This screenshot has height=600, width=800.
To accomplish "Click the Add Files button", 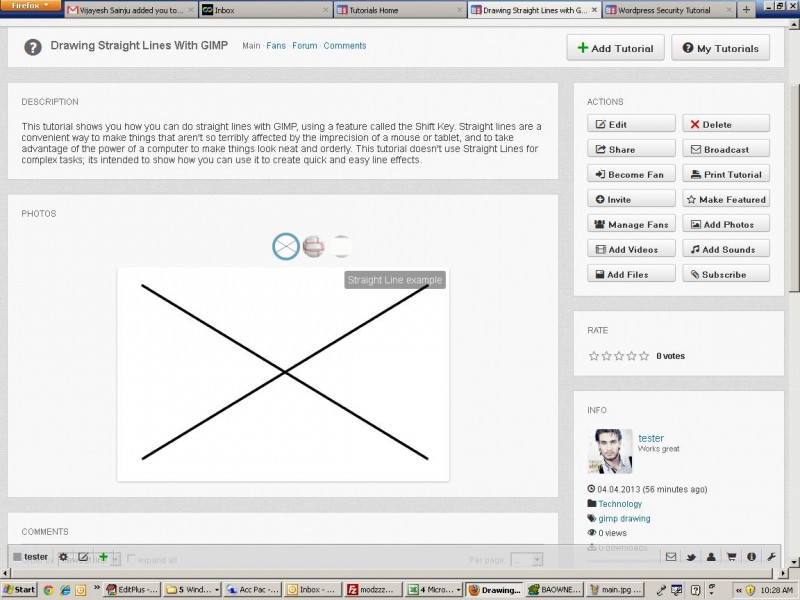I will [631, 274].
